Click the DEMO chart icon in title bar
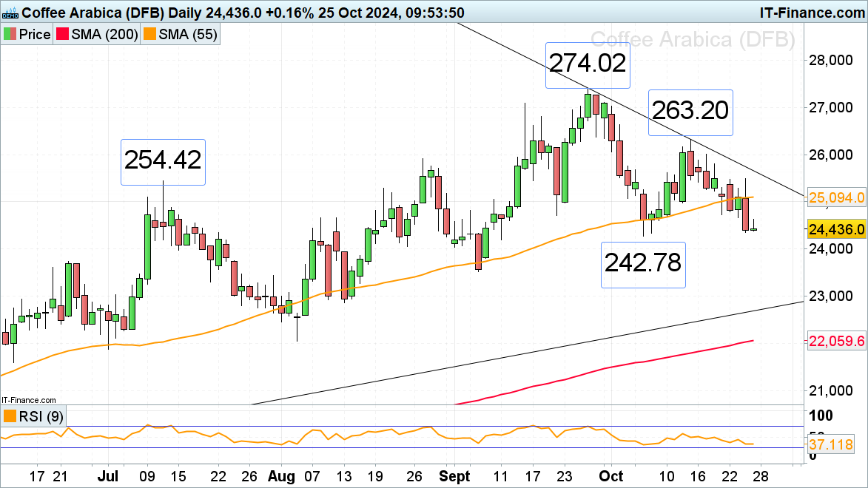 10,13
